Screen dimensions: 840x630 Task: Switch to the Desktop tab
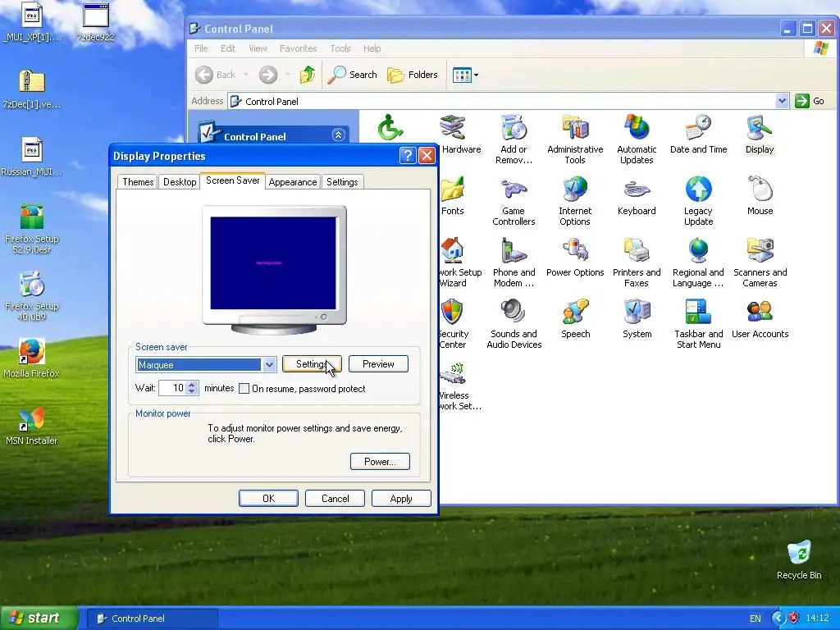(180, 181)
